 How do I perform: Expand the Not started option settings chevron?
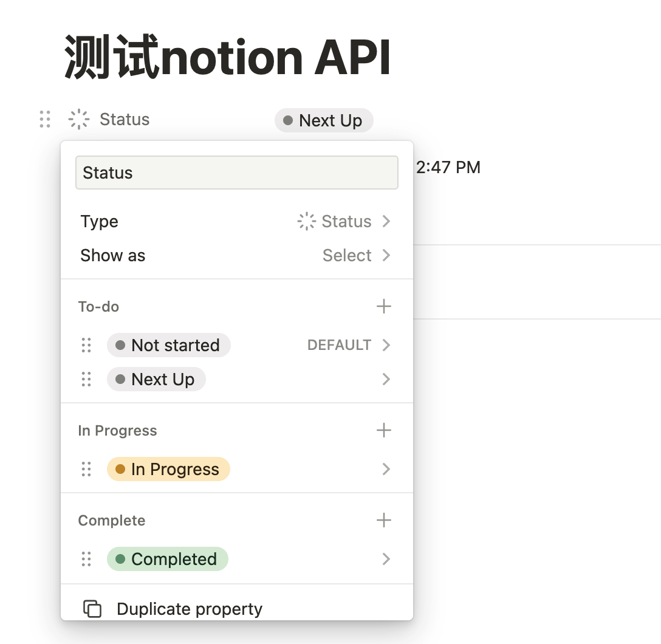386,345
